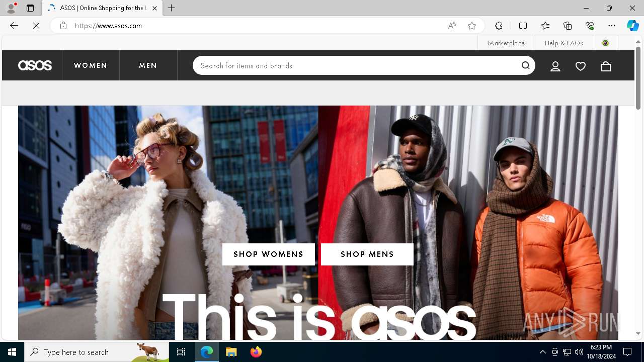The width and height of the screenshot is (644, 362).
Task: Go back with the browser arrow
Action: [x=14, y=26]
